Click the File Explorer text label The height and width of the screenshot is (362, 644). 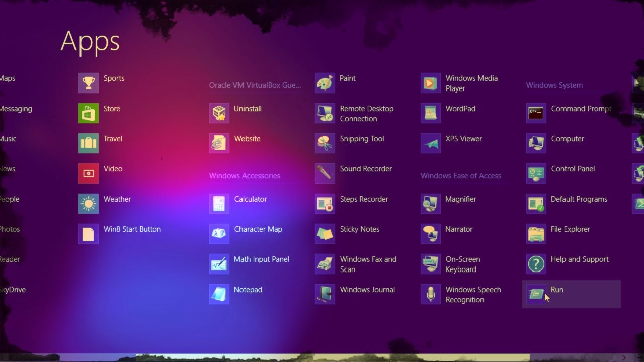[x=571, y=229]
